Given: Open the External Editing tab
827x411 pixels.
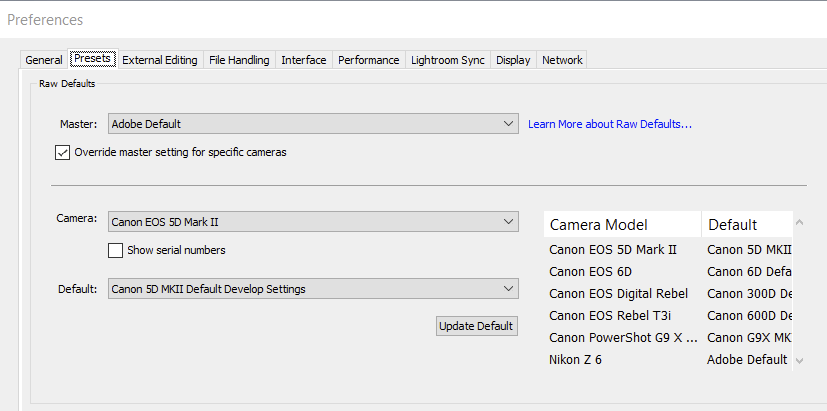Looking at the screenshot, I should pos(160,60).
